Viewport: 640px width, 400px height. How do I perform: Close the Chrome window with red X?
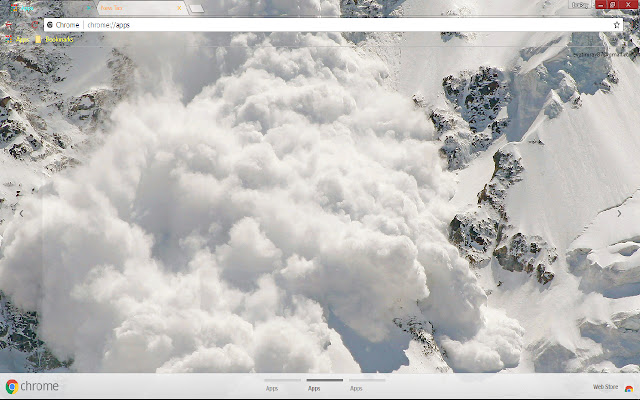point(628,4)
